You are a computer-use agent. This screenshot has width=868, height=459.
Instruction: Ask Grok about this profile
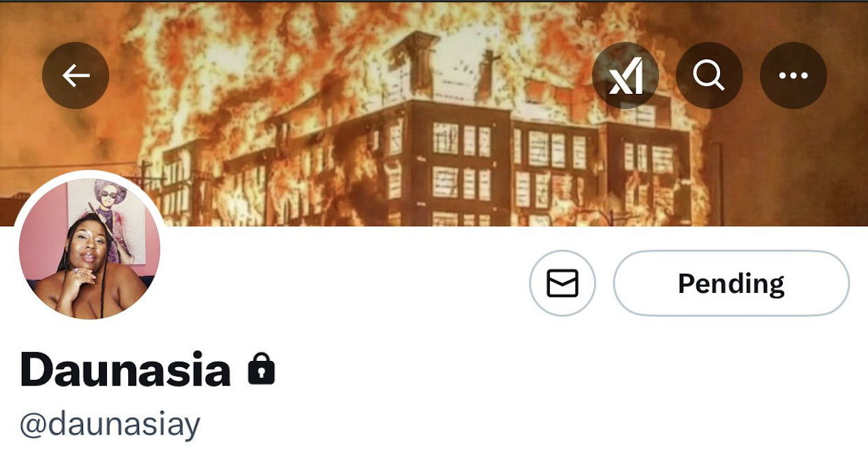pos(625,76)
